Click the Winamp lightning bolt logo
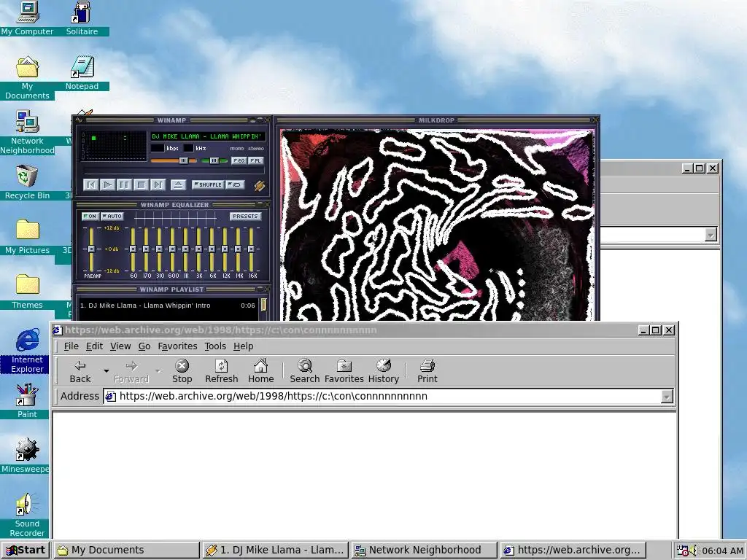 (259, 185)
